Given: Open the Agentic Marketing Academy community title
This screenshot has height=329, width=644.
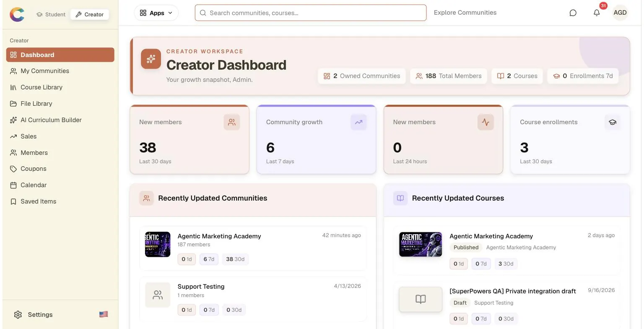Looking at the screenshot, I should tap(219, 236).
